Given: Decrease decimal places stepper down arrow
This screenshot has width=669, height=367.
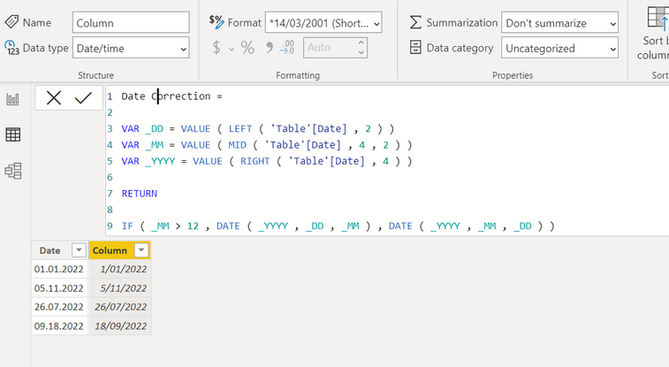Looking at the screenshot, I should (361, 52).
